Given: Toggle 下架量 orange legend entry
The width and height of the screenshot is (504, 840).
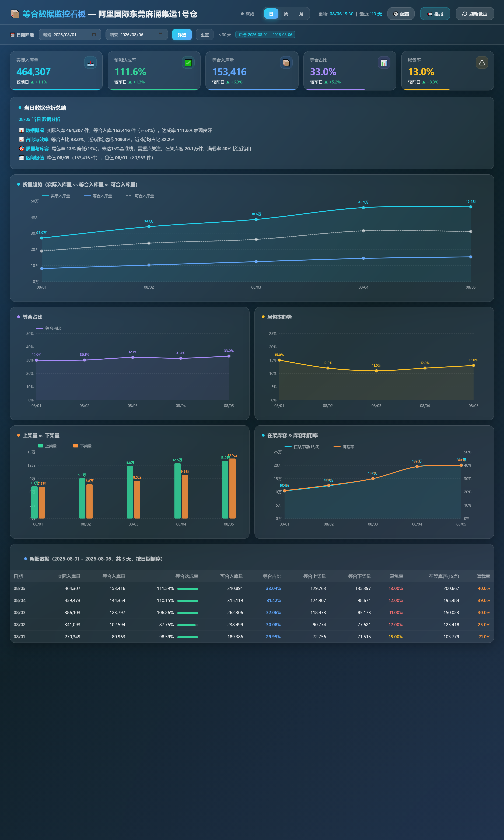Looking at the screenshot, I should click(83, 446).
